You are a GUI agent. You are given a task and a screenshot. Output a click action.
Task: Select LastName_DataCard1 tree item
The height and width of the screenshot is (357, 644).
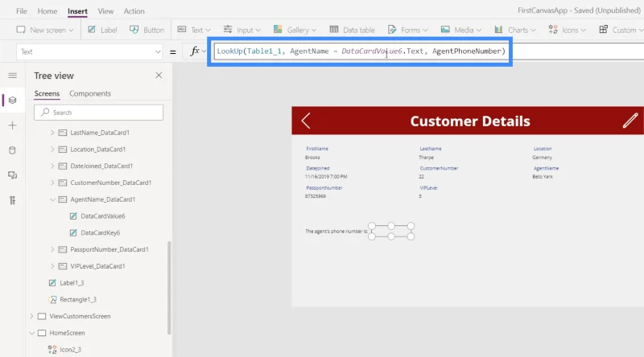100,133
